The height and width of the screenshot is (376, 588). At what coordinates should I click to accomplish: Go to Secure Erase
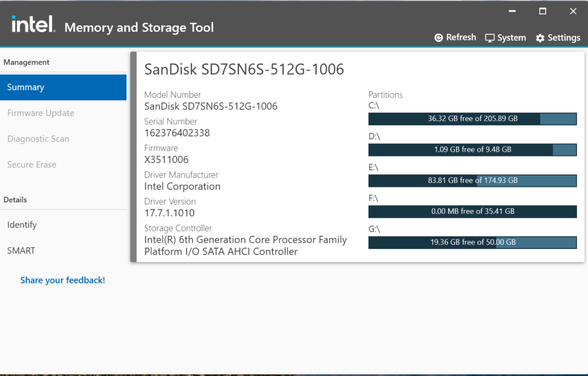(63, 164)
